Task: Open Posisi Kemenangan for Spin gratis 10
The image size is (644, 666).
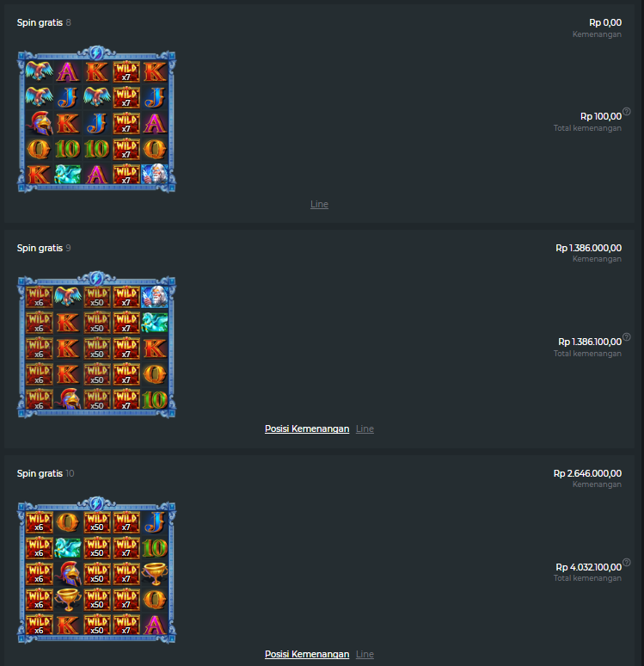Action: click(307, 654)
